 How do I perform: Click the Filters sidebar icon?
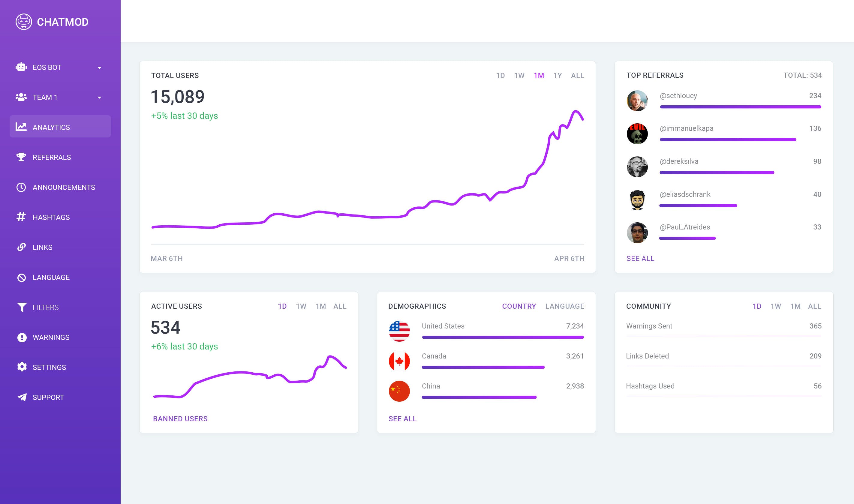[x=22, y=307]
